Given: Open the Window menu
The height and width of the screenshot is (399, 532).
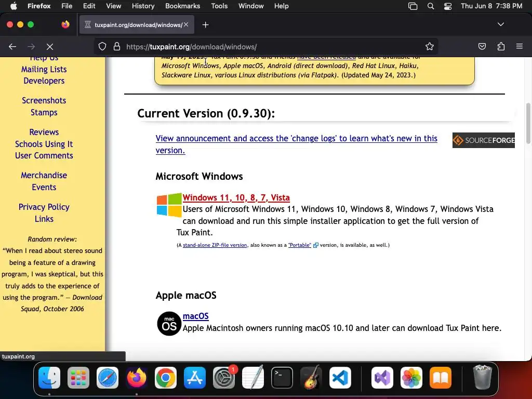Looking at the screenshot, I should [251, 6].
